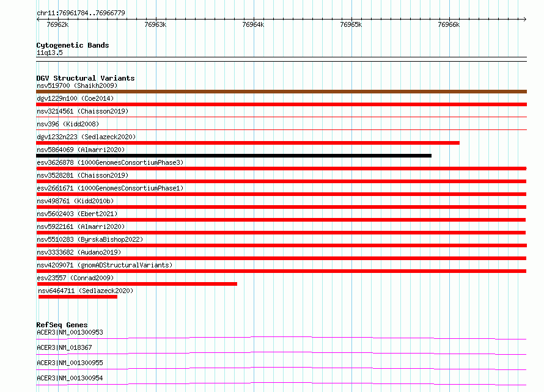Click the 76963k ruler tick label
The width and height of the screenshot is (544, 392).
(155, 24)
